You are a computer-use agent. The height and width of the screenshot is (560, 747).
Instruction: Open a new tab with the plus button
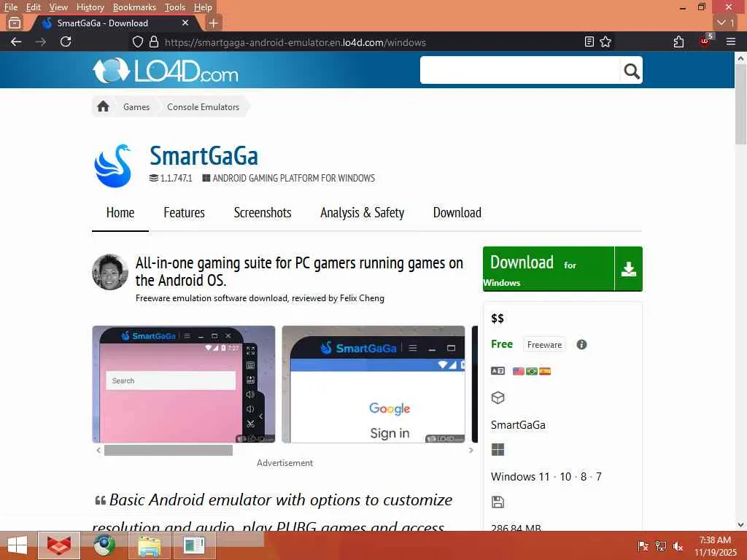[x=214, y=23]
